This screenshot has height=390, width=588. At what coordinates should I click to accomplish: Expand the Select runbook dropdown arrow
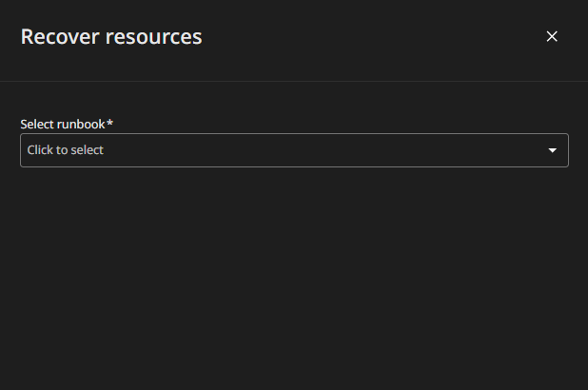[552, 150]
